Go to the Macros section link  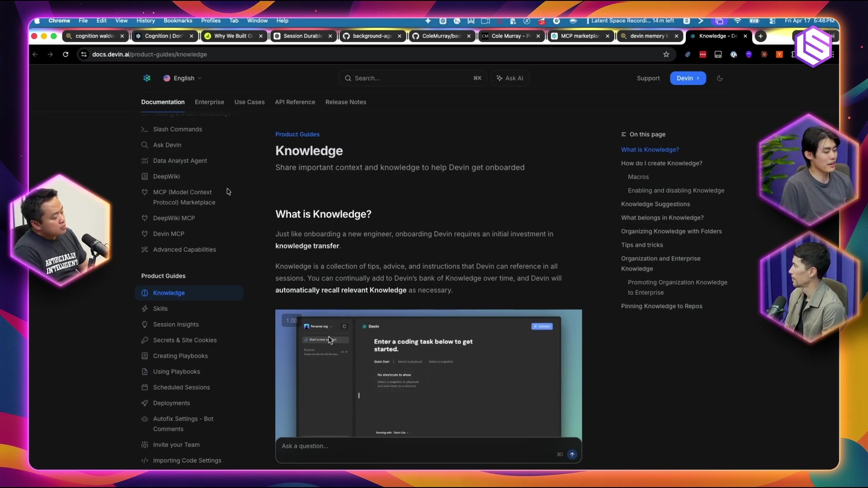tap(638, 177)
